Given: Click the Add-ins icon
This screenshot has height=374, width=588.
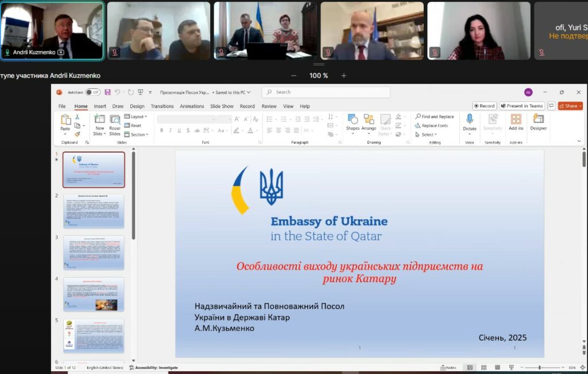Looking at the screenshot, I should click(516, 119).
